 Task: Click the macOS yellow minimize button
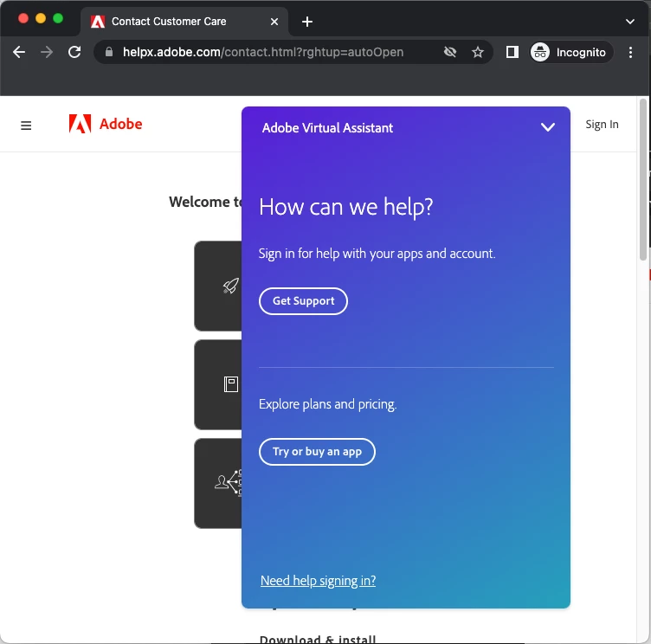point(41,18)
